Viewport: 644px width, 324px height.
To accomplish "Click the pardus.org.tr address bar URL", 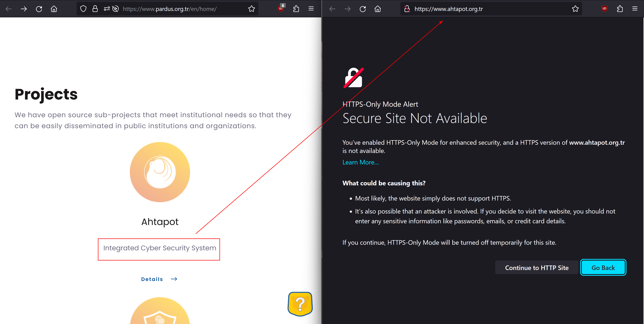I will click(x=169, y=9).
